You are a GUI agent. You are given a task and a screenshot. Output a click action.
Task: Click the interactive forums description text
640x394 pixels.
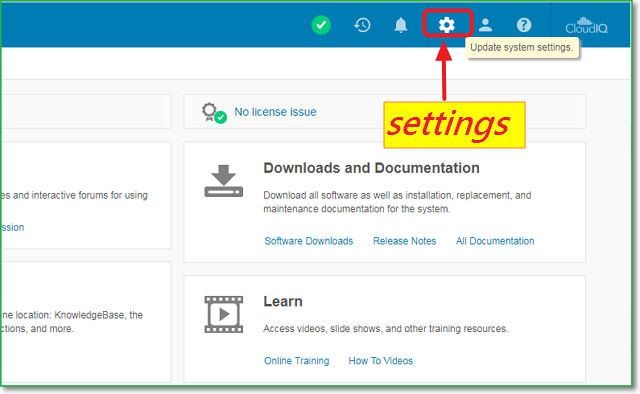(74, 195)
